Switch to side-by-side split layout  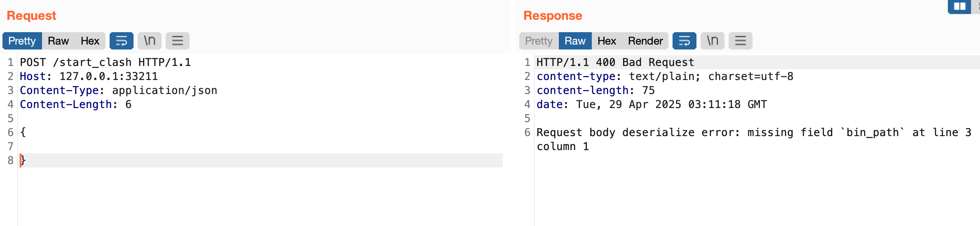959,7
